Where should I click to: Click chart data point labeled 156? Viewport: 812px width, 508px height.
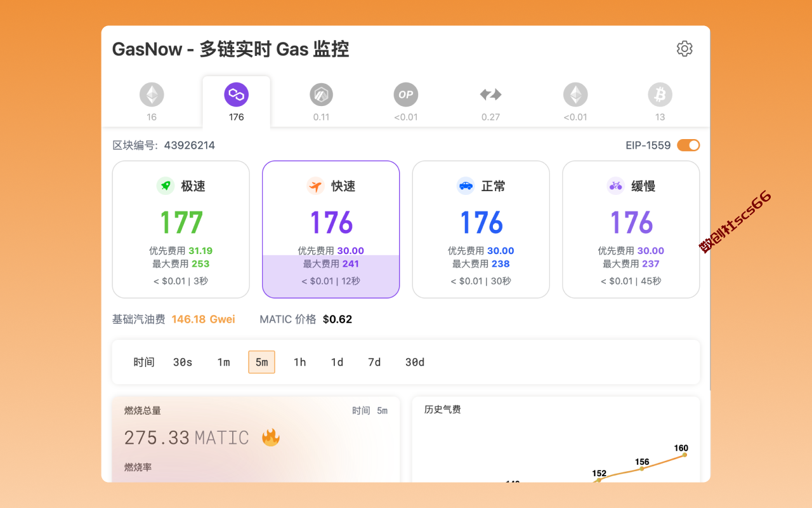tap(642, 469)
